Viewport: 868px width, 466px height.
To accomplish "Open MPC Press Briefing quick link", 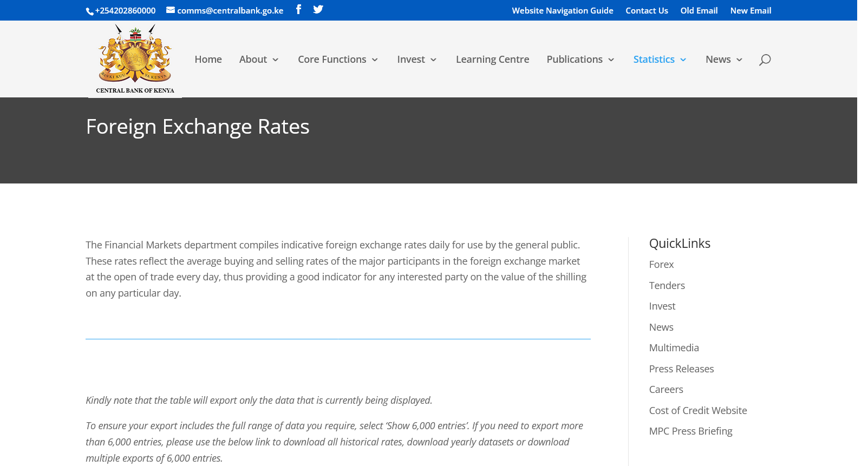I will coord(690,431).
